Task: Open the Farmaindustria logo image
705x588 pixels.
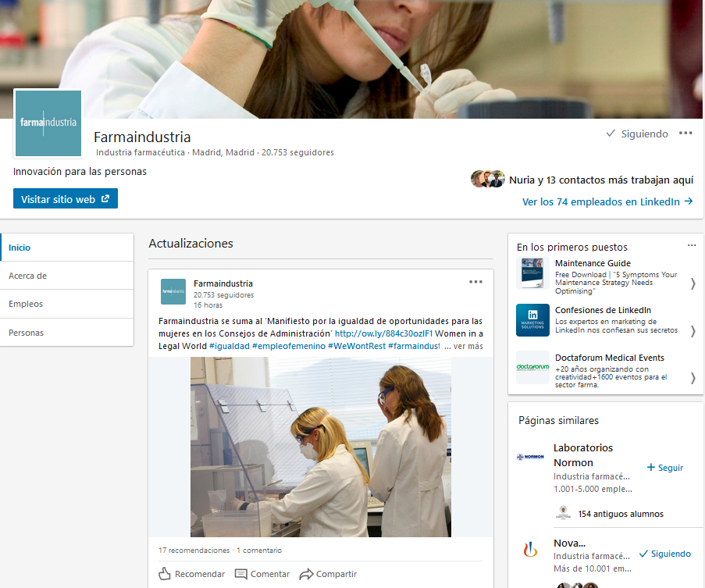Action: click(x=48, y=123)
